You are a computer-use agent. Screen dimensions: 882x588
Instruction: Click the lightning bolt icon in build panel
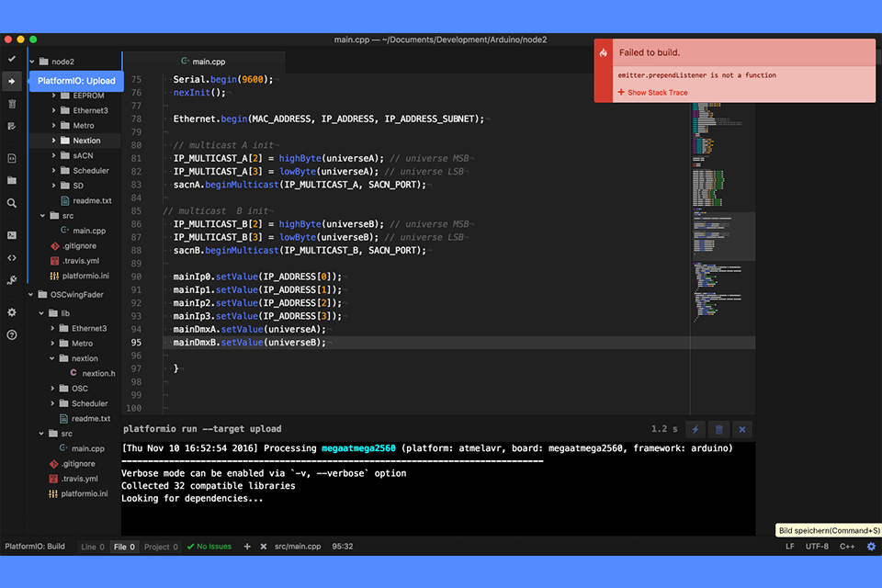coord(695,429)
